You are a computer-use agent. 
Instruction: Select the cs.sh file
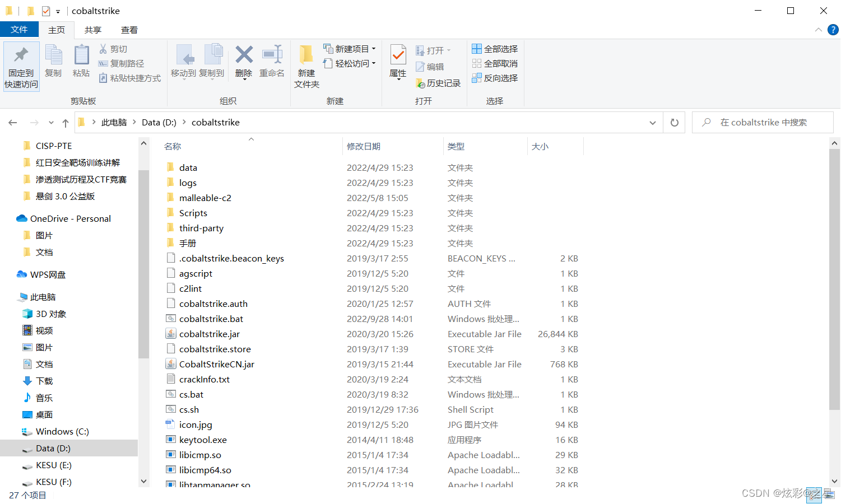[189, 409]
